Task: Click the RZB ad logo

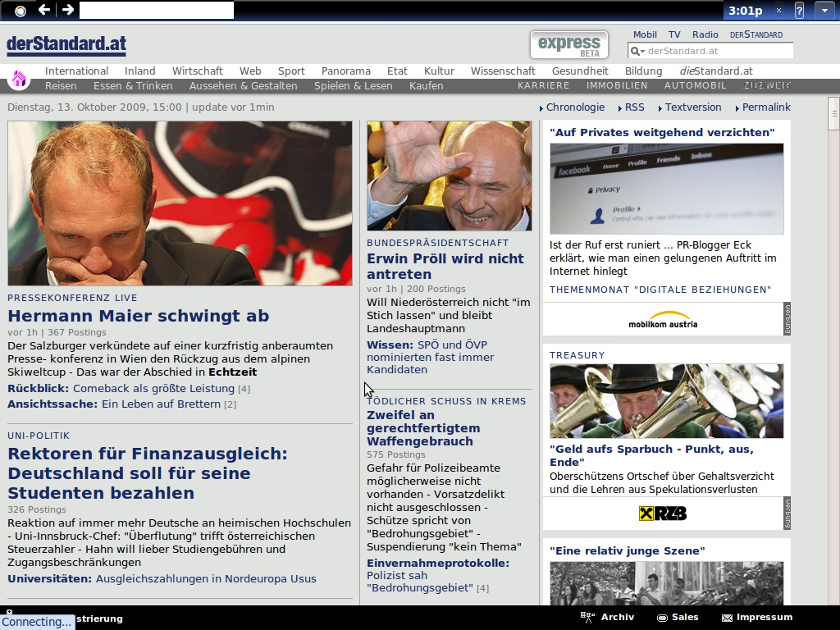Action: [x=663, y=514]
